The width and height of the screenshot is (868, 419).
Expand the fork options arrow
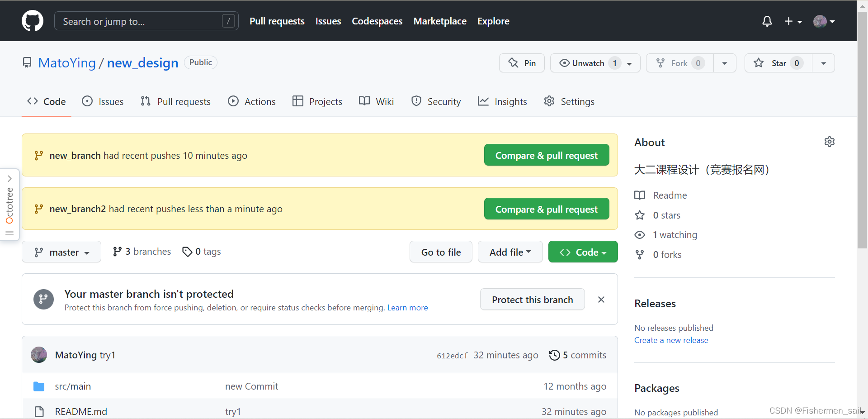pyautogui.click(x=725, y=63)
